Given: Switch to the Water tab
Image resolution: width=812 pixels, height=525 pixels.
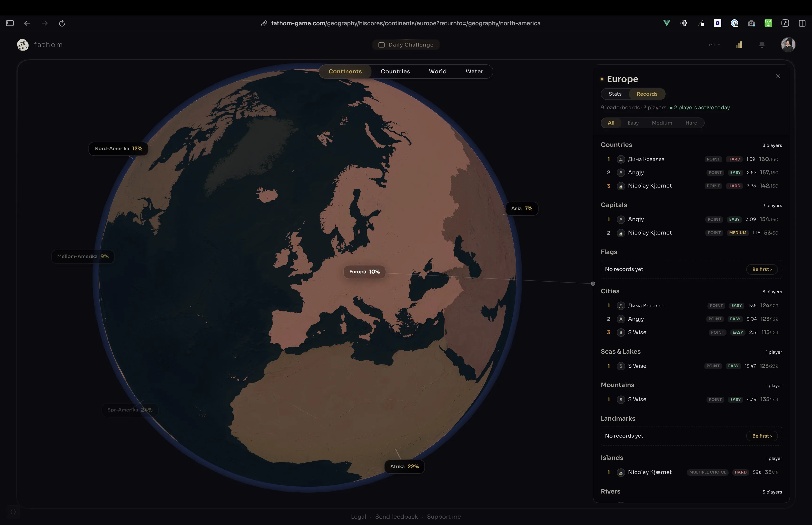Looking at the screenshot, I should pyautogui.click(x=474, y=72).
